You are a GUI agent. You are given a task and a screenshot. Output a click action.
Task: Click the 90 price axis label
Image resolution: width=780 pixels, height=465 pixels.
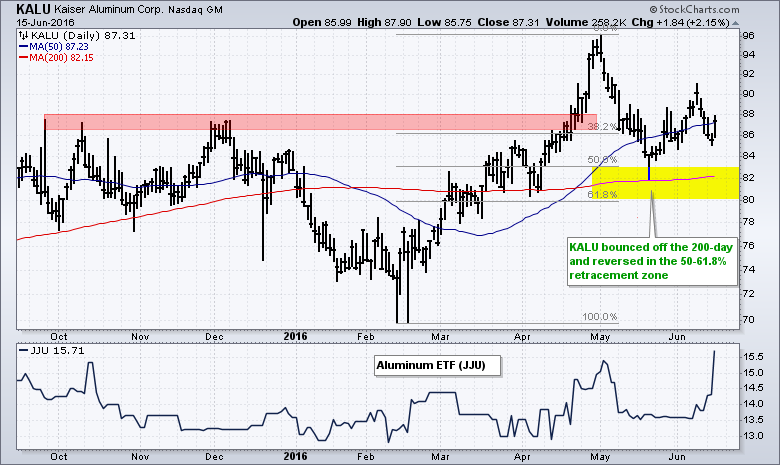click(748, 94)
